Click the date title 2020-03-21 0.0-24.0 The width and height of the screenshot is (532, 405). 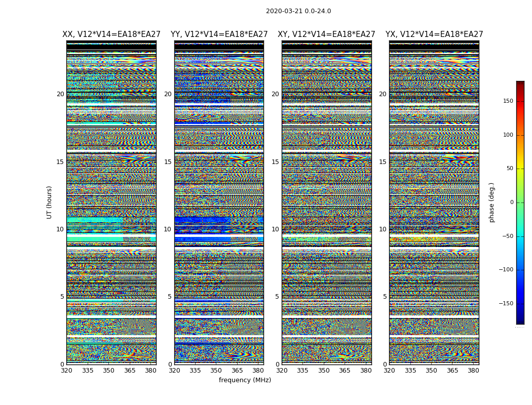coord(298,11)
